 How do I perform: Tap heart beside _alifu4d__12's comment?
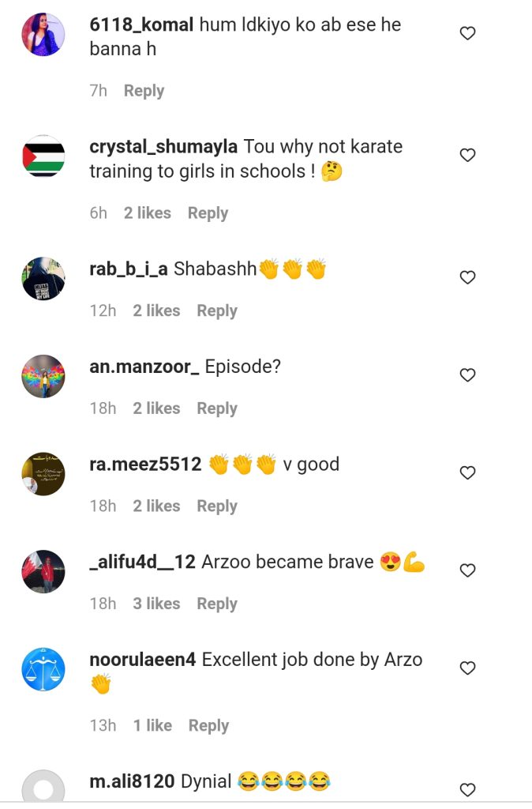[467, 570]
